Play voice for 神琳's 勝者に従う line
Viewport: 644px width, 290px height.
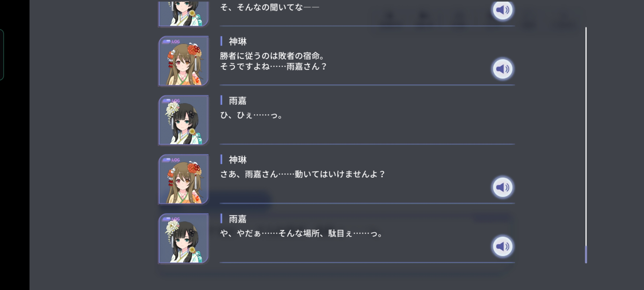(502, 69)
